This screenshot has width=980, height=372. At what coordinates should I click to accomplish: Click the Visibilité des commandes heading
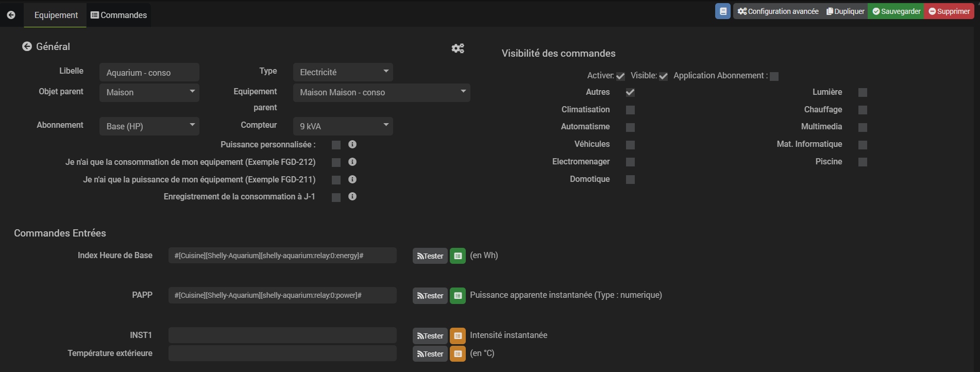559,54
